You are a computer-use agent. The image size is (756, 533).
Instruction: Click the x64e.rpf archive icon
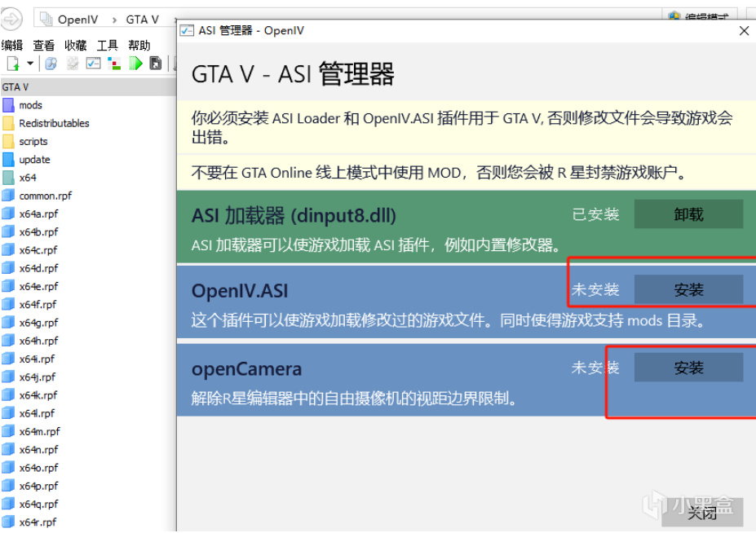coord(8,286)
